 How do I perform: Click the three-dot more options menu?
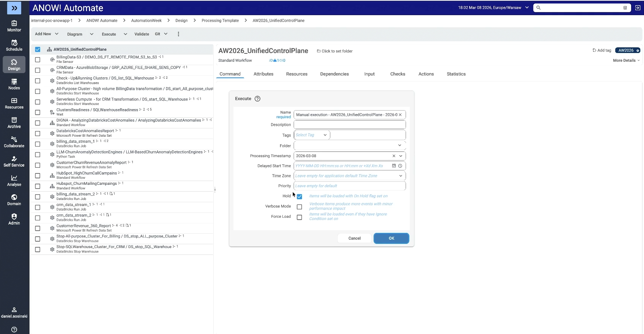178,34
